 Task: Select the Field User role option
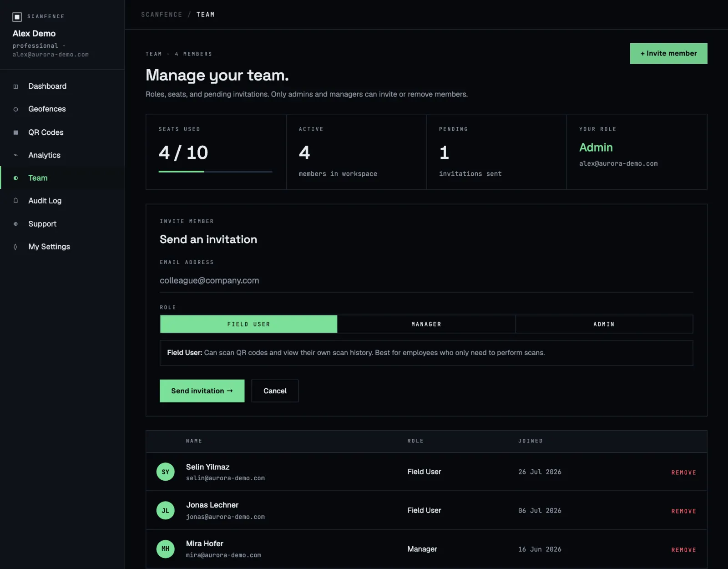point(248,324)
